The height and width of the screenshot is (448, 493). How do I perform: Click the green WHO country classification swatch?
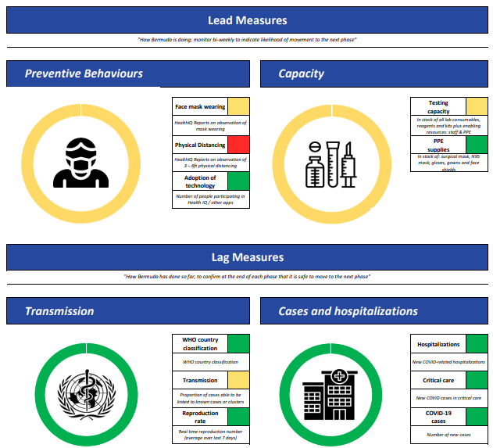pos(238,344)
